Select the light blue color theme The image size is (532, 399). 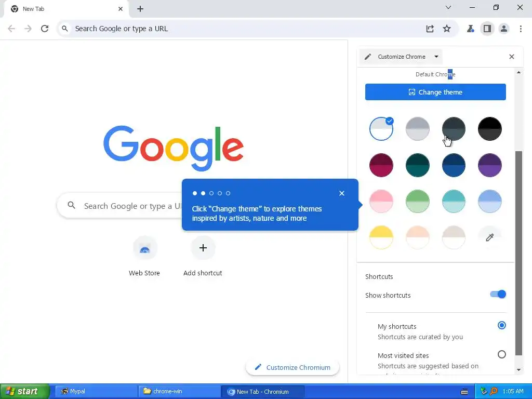[489, 201]
